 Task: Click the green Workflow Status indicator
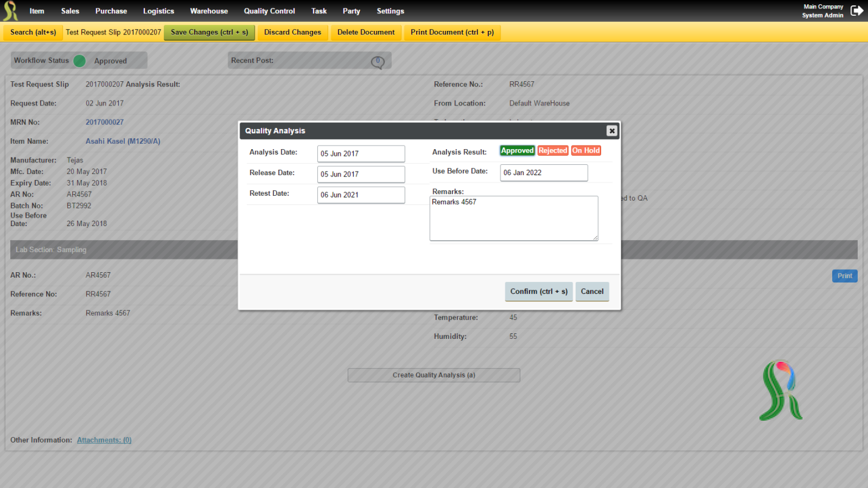click(79, 61)
